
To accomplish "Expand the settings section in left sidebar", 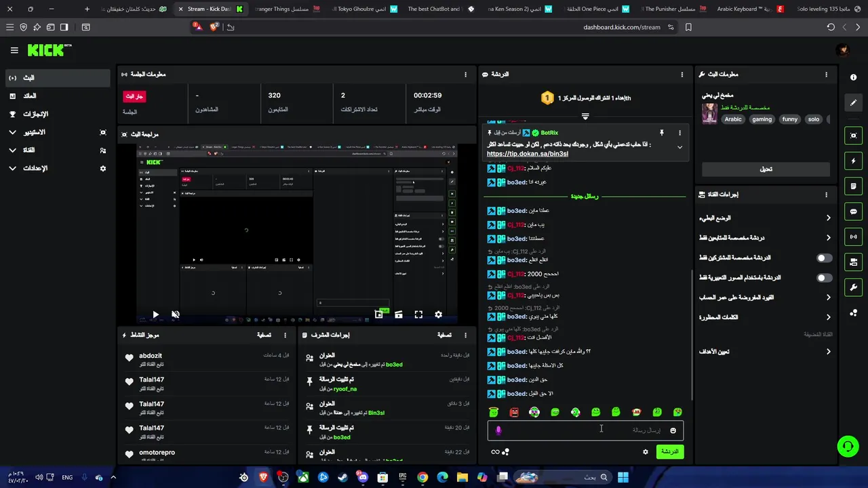I will tap(58, 168).
